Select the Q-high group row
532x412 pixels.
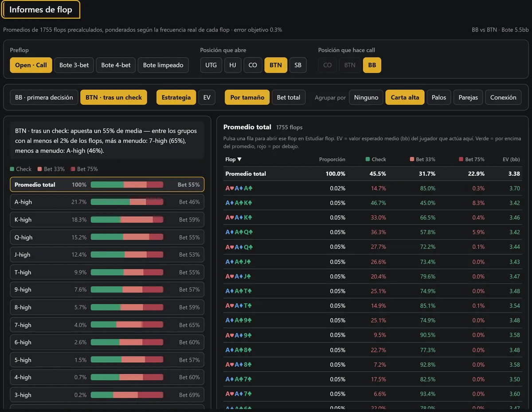click(x=107, y=237)
